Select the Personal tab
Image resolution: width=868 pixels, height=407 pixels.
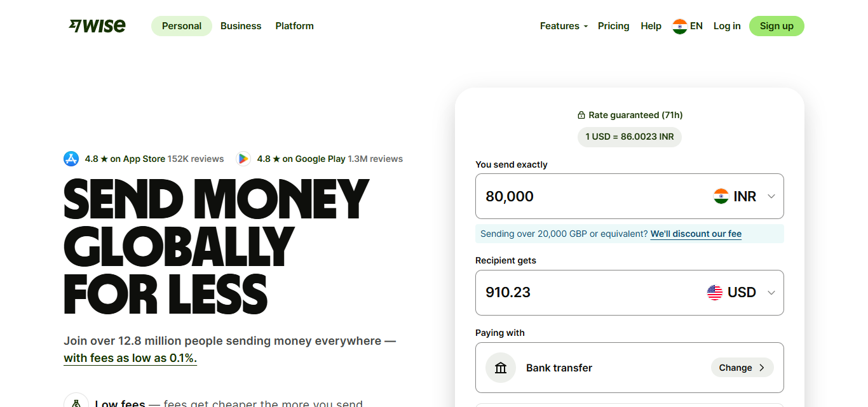(x=182, y=26)
